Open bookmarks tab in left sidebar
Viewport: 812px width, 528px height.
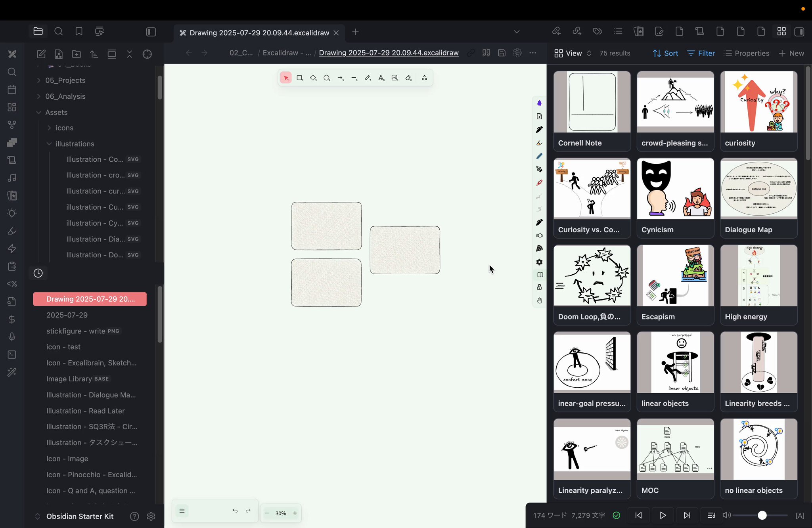coord(79,31)
